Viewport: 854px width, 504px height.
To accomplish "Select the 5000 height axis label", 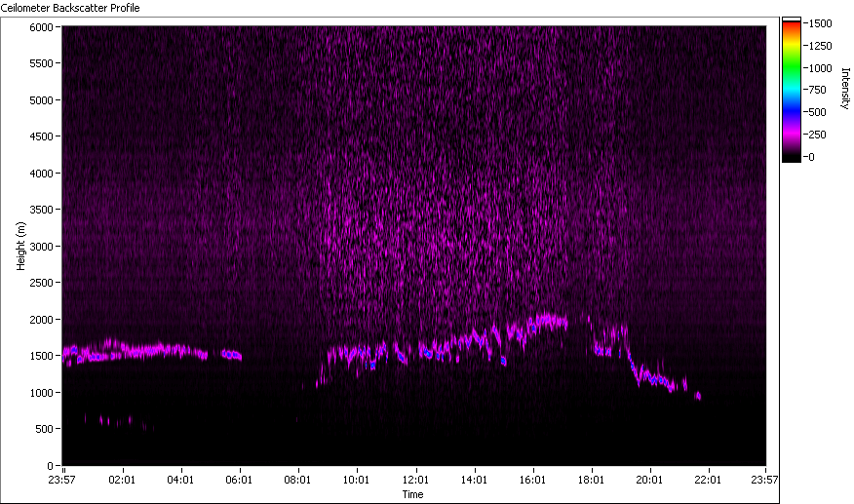I will (41, 100).
